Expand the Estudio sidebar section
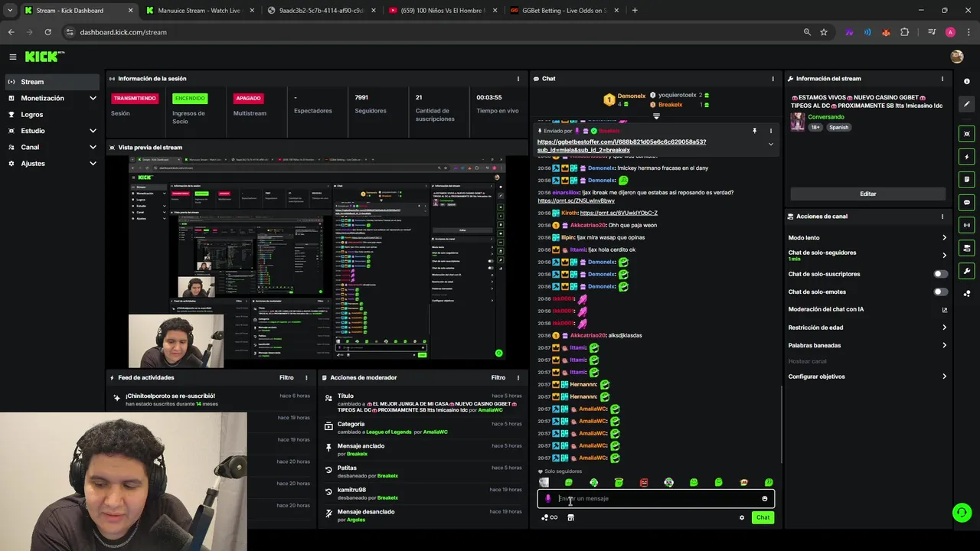980x551 pixels. (51, 131)
